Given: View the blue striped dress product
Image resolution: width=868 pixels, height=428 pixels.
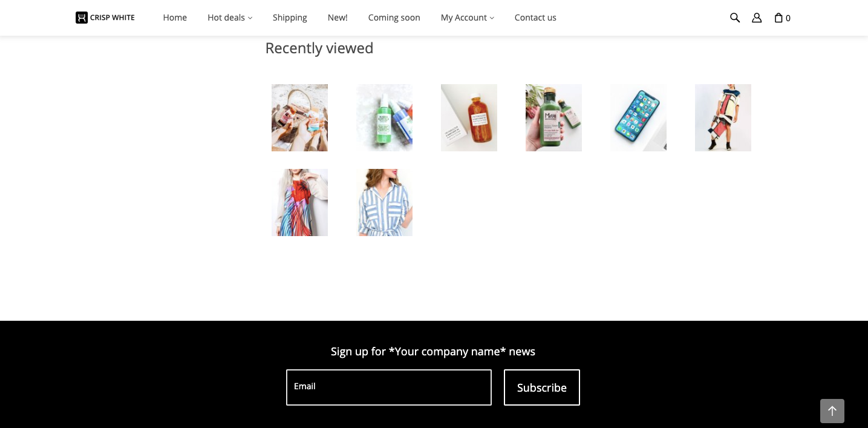Looking at the screenshot, I should tap(384, 202).
